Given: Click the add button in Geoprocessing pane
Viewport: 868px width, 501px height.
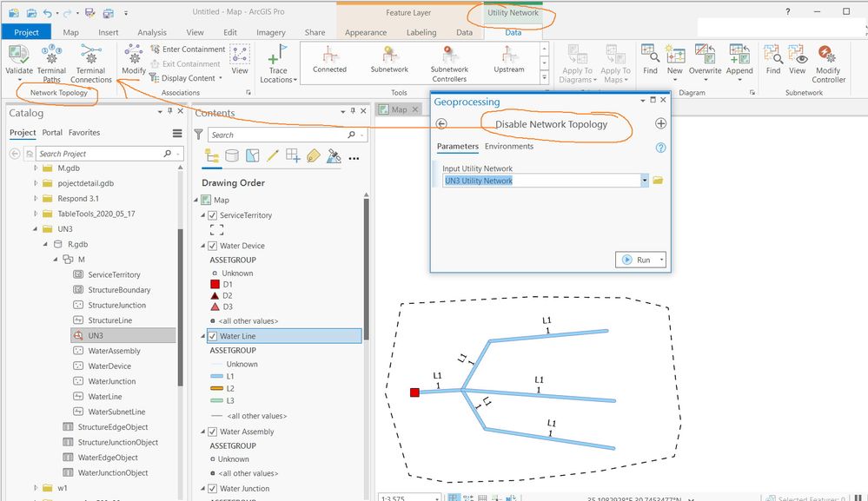Looking at the screenshot, I should pos(660,124).
